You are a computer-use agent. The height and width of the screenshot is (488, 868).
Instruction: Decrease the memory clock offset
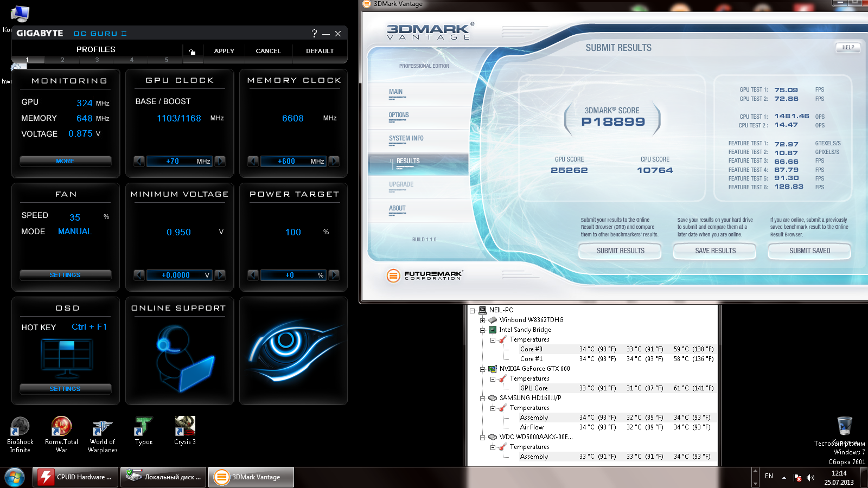tap(253, 161)
